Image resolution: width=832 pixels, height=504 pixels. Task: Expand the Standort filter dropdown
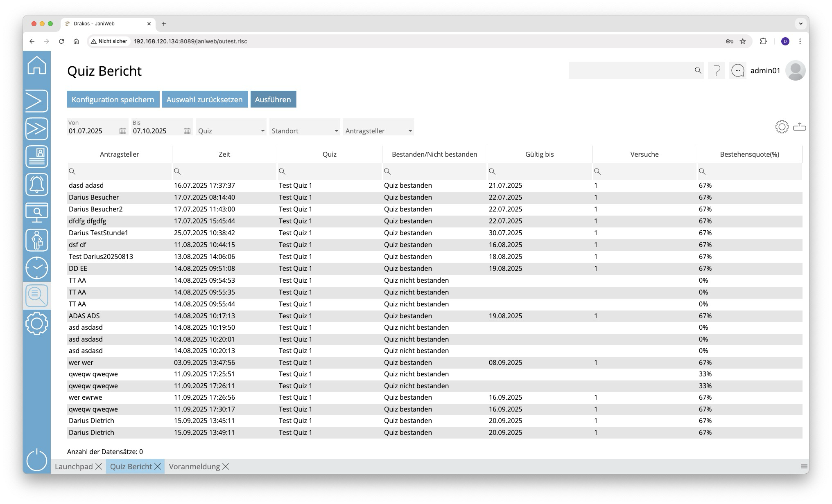tap(336, 131)
